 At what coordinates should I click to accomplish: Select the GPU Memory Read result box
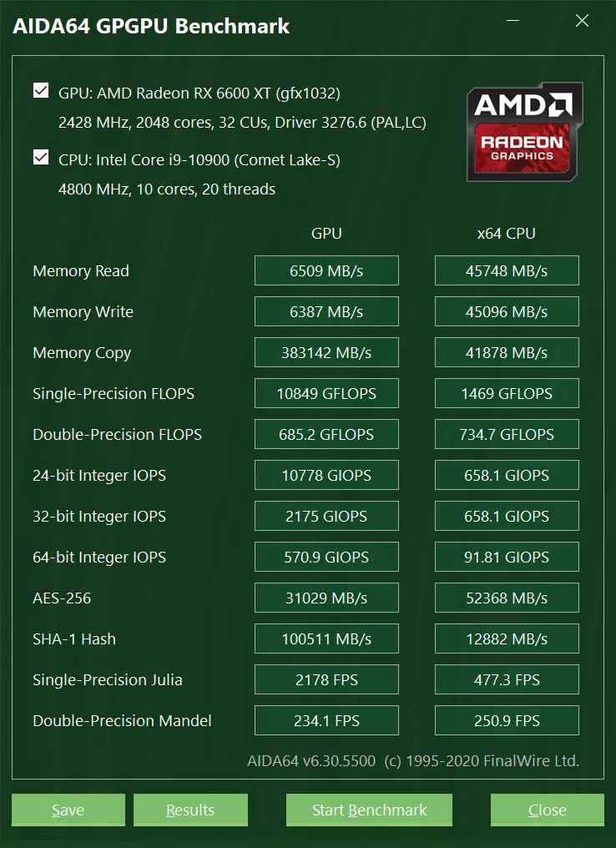point(326,270)
